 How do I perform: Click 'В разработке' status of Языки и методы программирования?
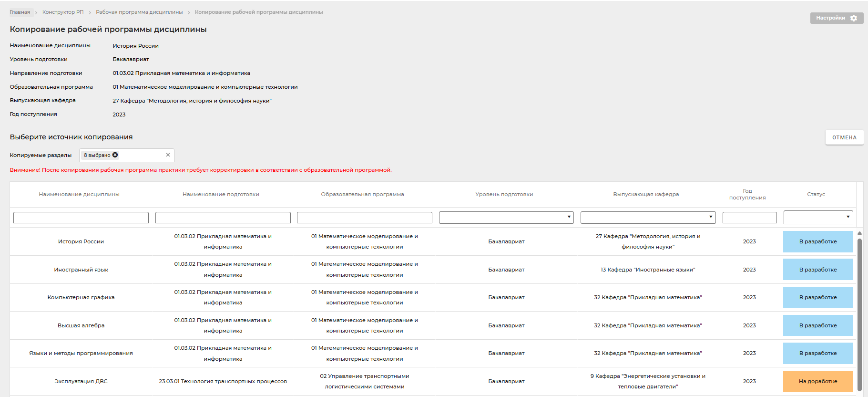pyautogui.click(x=818, y=353)
